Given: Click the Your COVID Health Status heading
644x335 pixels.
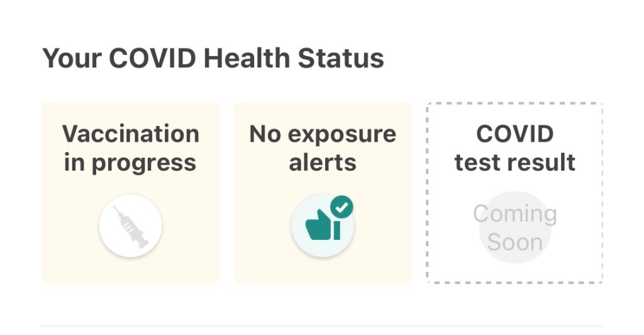Looking at the screenshot, I should (x=213, y=59).
